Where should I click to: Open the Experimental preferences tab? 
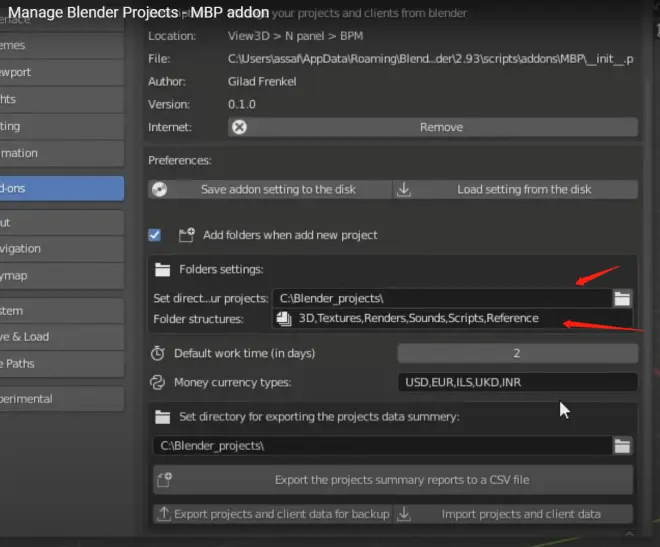62,399
